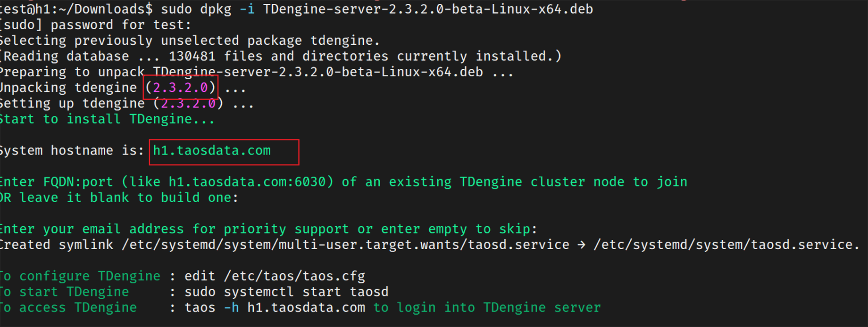Click the highlighted version (2.3.2.0) in Unpacking line
Image resolution: width=868 pixels, height=327 pixels.
point(180,88)
